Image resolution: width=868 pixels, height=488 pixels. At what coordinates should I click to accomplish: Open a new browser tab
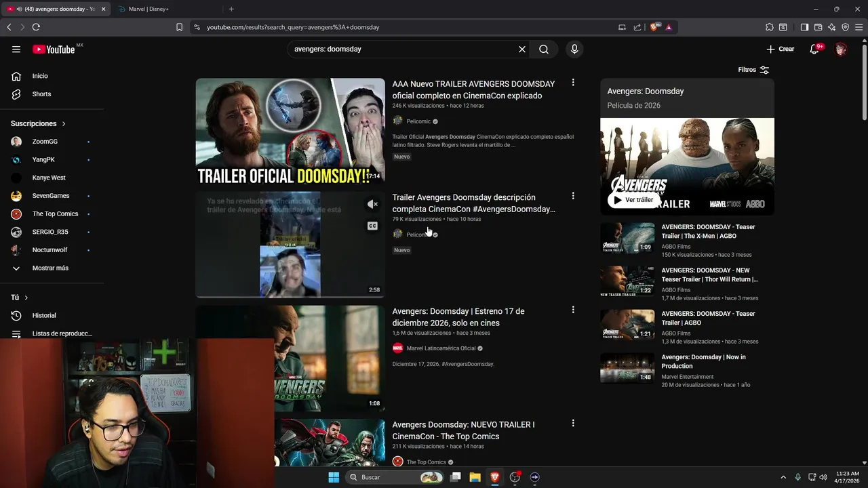231,9
